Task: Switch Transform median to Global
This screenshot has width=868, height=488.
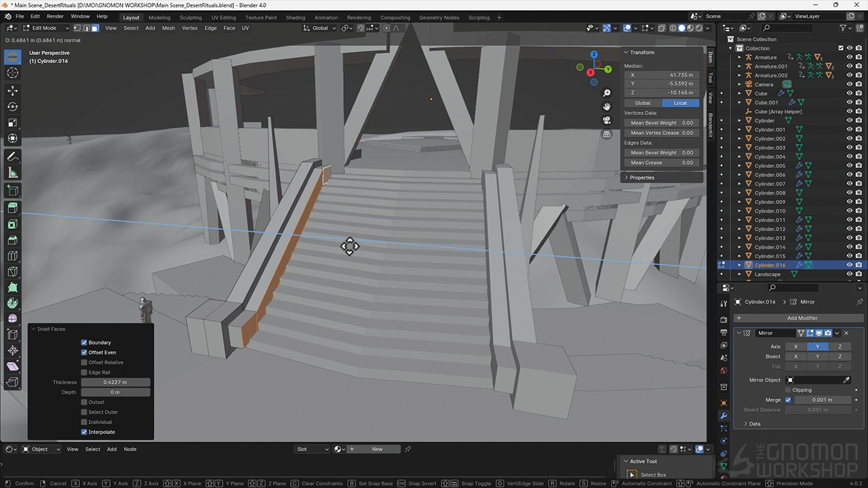Action: point(642,103)
